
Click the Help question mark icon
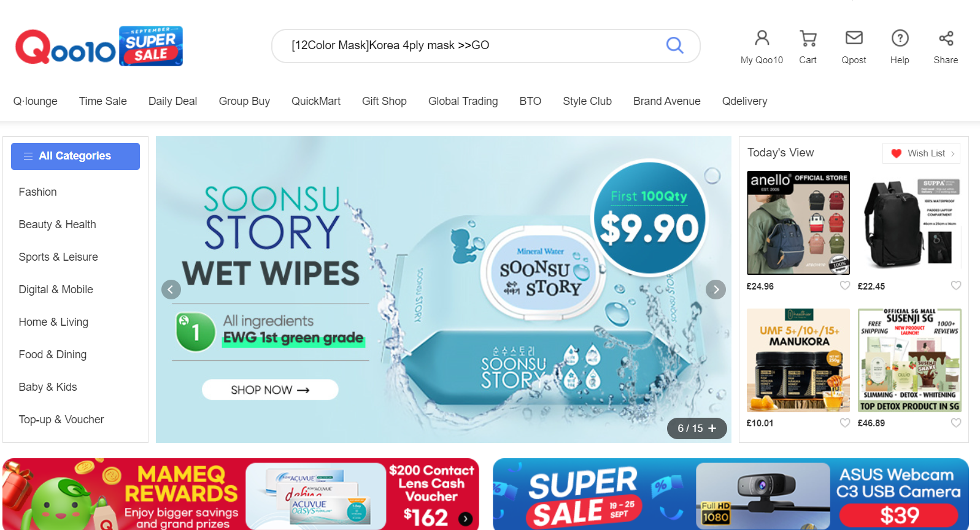point(900,39)
